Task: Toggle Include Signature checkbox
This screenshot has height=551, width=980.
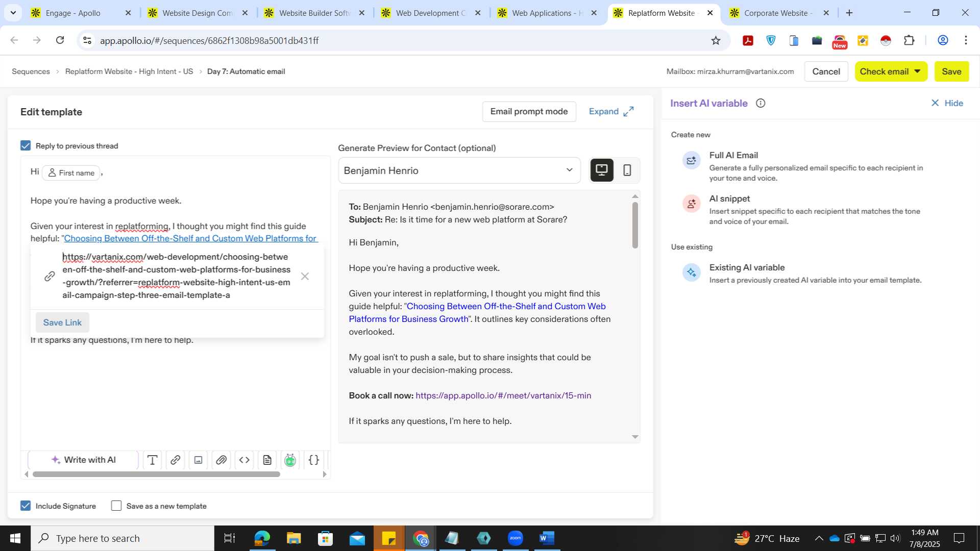Action: coord(26,506)
